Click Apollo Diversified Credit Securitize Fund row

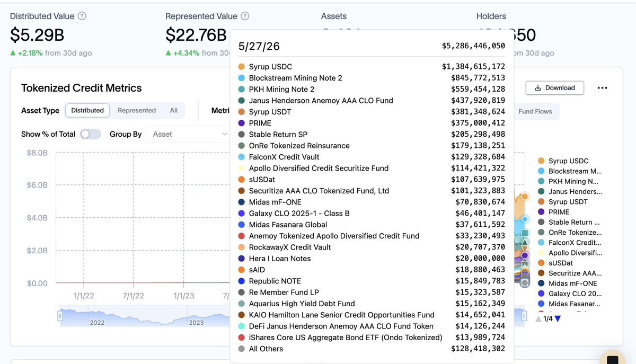[372, 168]
